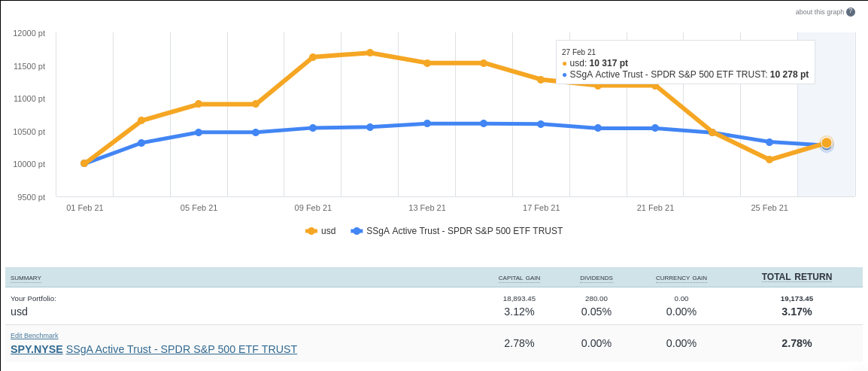Select the orange usd point at 17 Feb 21

coord(541,79)
